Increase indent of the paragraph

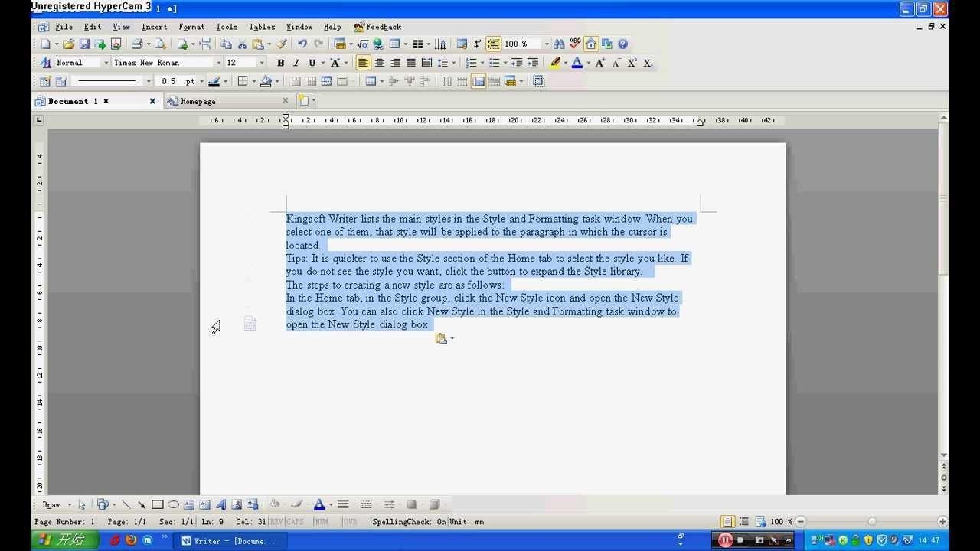click(x=533, y=63)
